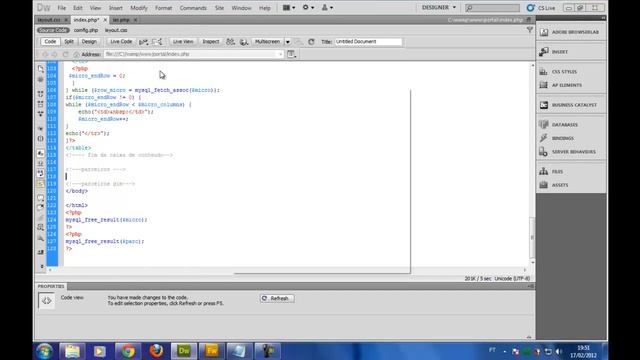The height and width of the screenshot is (360, 640).
Task: Open the Commands menu
Action: (x=193, y=8)
